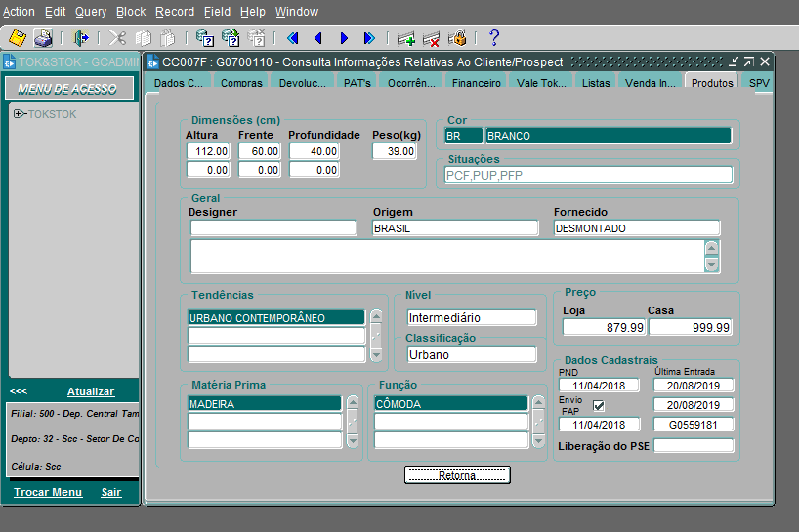Switch to the Listas tab
The image size is (799, 532).
(x=596, y=82)
